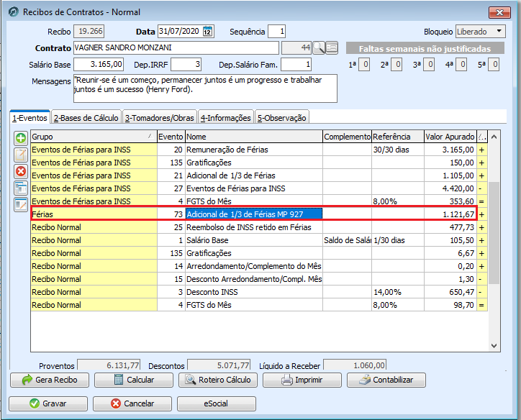Screen dimensions: 521x420
Task: Click the Dep.Salário Fam. field
Action: pyautogui.click(x=296, y=65)
